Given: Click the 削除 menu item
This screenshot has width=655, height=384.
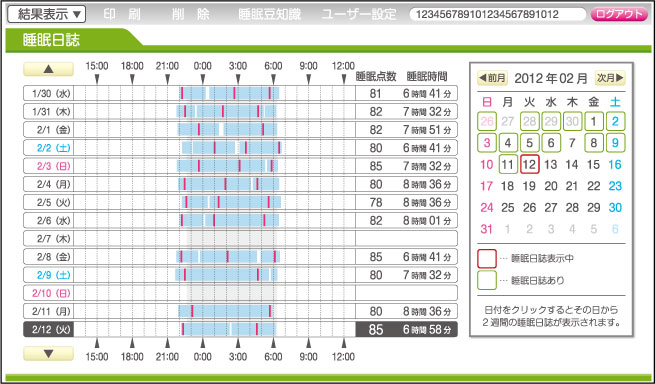Looking at the screenshot, I should (x=190, y=14).
